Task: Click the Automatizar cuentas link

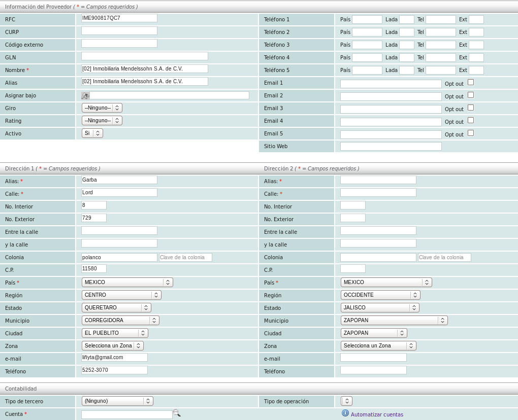Action: 377,414
